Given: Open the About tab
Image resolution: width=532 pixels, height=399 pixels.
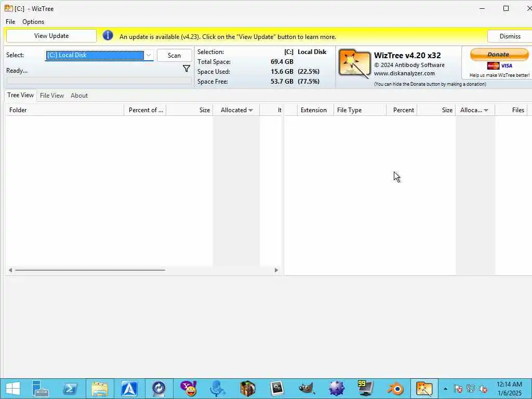Looking at the screenshot, I should (79, 96).
